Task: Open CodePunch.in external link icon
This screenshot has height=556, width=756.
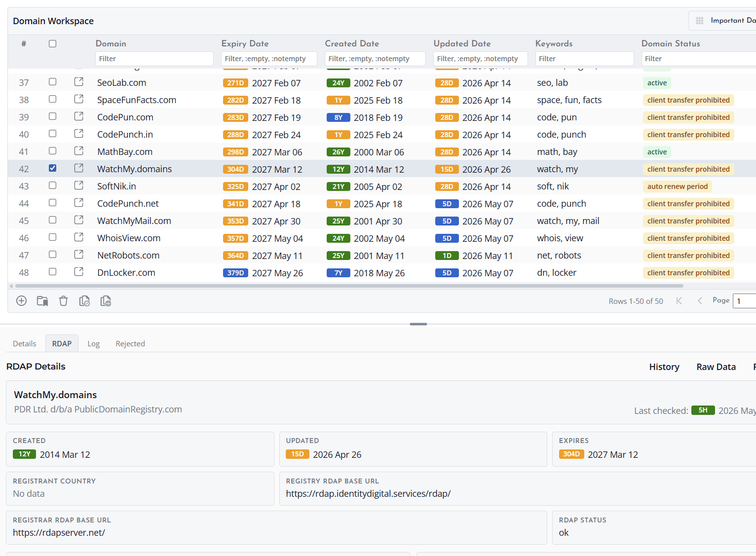Action: 78,134
